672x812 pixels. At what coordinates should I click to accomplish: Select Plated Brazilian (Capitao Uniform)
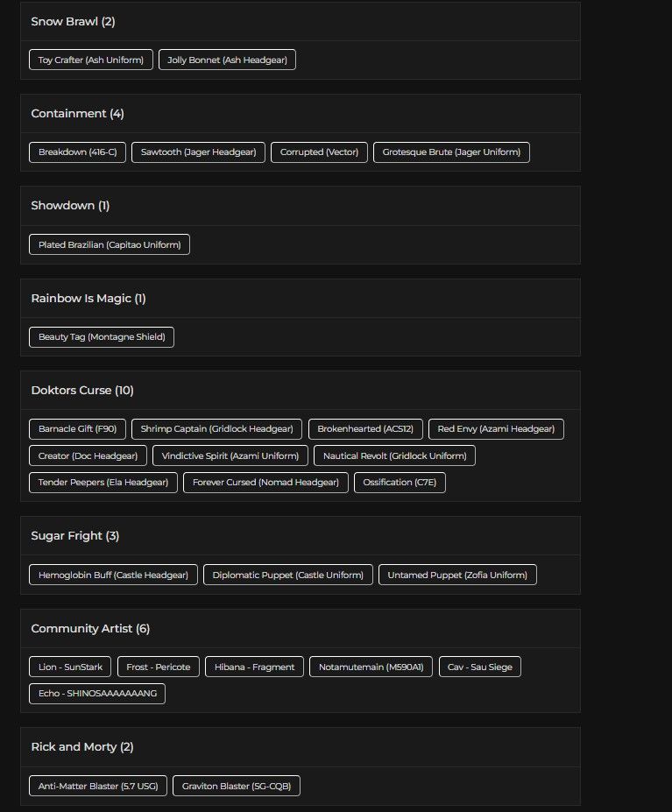pyautogui.click(x=110, y=244)
